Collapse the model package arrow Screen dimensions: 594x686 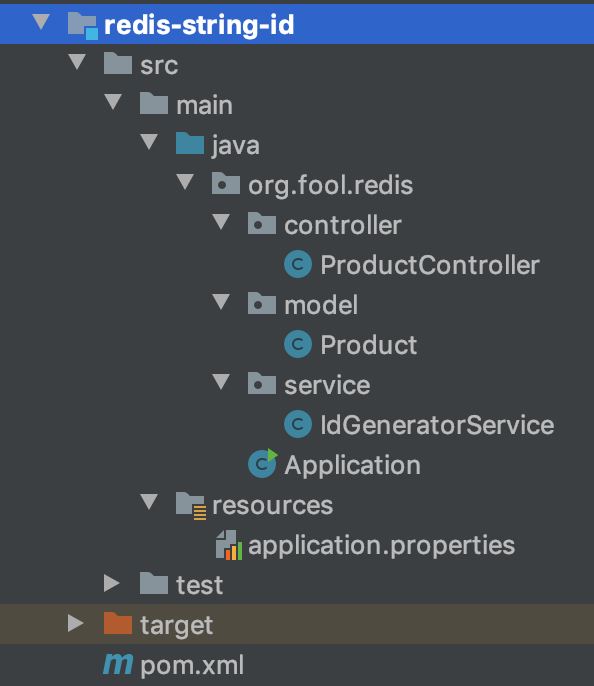221,301
